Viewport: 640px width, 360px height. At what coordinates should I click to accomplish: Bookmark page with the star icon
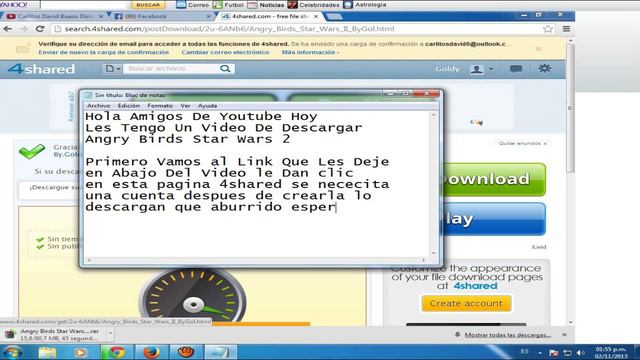tap(548, 29)
